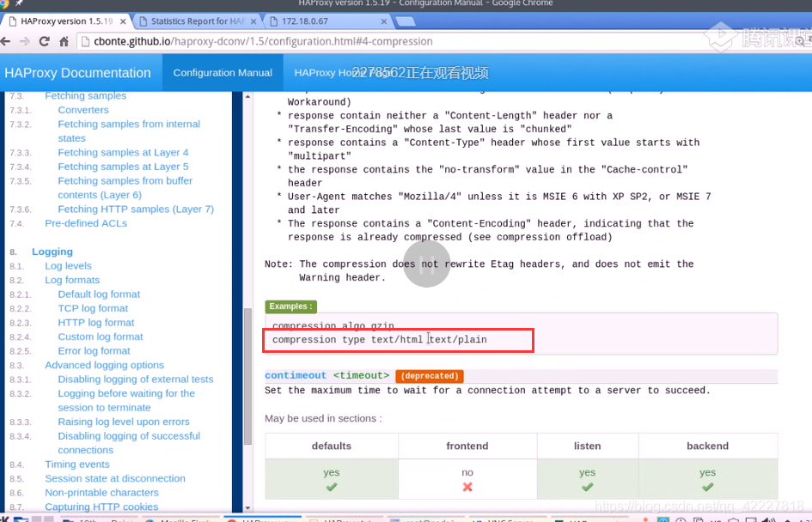Screen dimensions: 812x522
Task: Click the 'defaults' table header
Action: click(332, 446)
